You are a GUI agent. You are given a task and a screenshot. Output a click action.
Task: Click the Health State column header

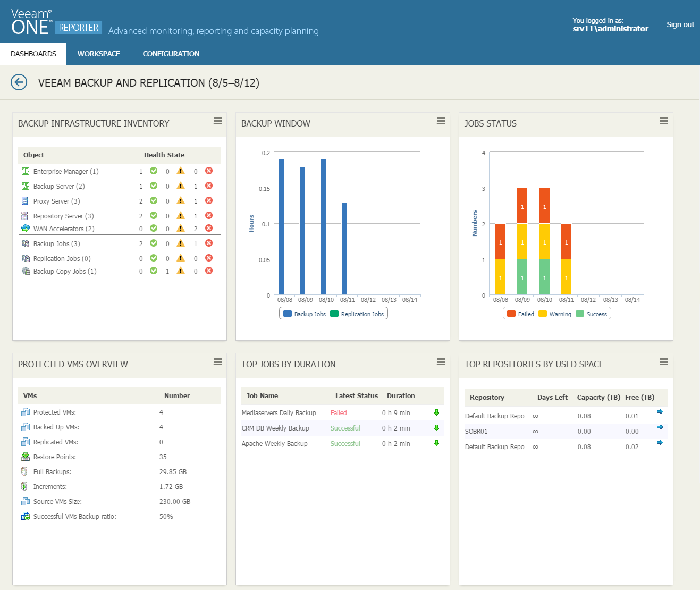click(164, 155)
